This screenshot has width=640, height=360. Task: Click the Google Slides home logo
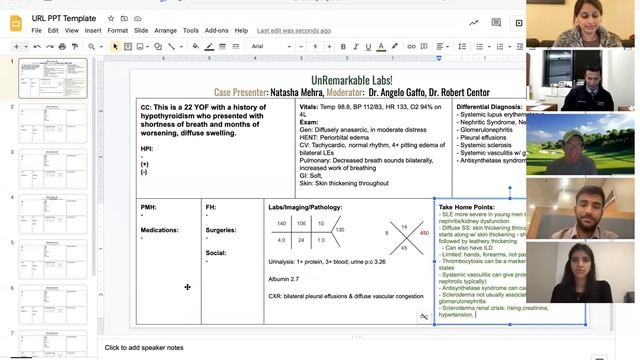coord(16,23)
